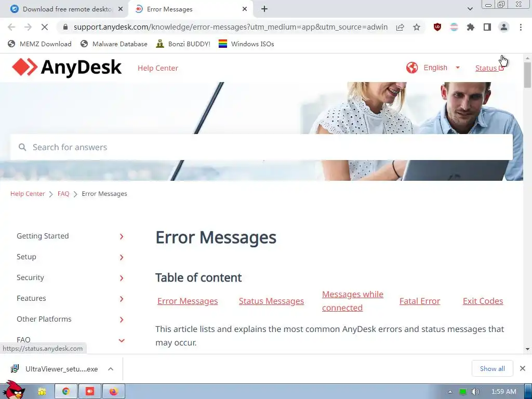Jump to Error Messages section link
The height and width of the screenshot is (399, 532).
point(188,301)
